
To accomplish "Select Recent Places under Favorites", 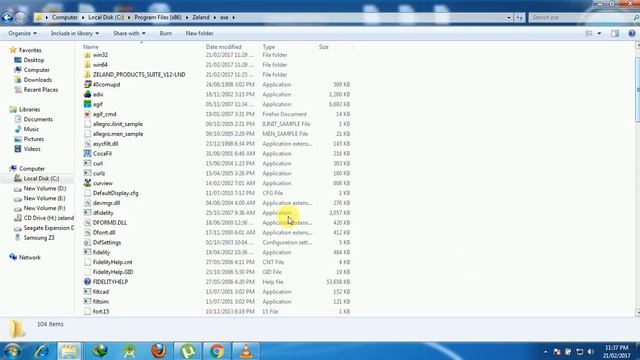I will pos(41,89).
